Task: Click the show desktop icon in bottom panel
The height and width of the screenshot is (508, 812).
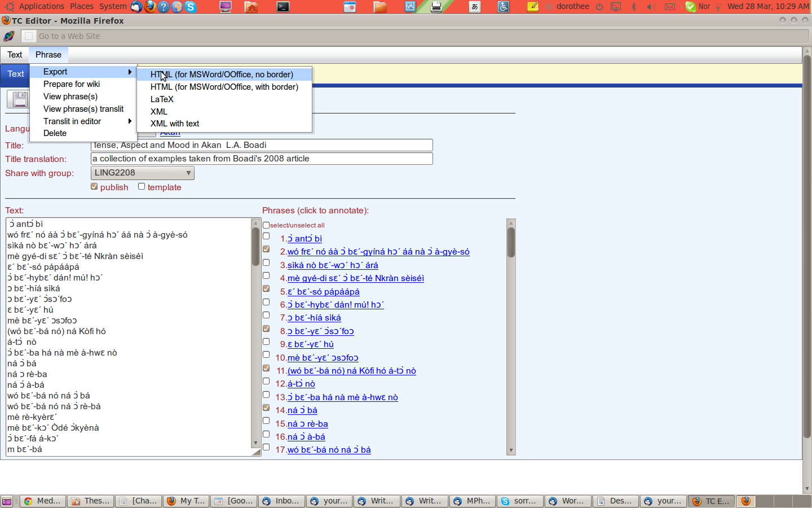Action: [7, 501]
